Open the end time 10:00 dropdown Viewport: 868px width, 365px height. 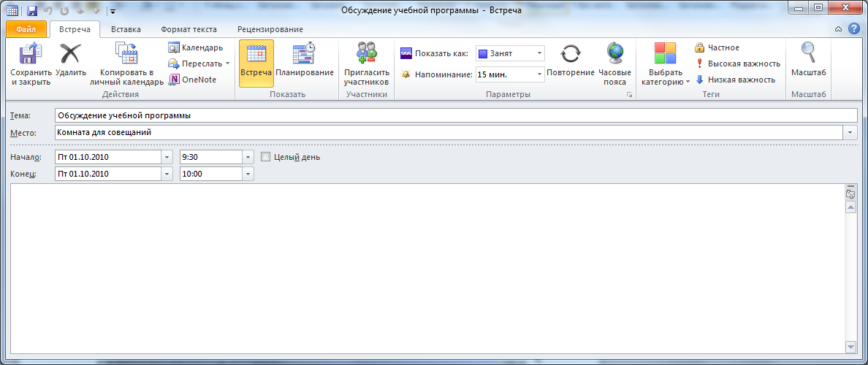click(x=248, y=174)
